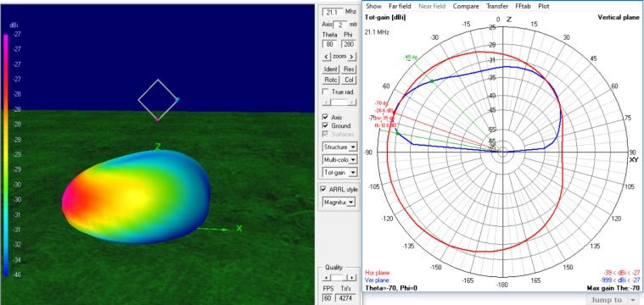Open the Tot-gain dropdown
Image resolution: width=644 pixels, height=305 pixels.
click(x=339, y=173)
